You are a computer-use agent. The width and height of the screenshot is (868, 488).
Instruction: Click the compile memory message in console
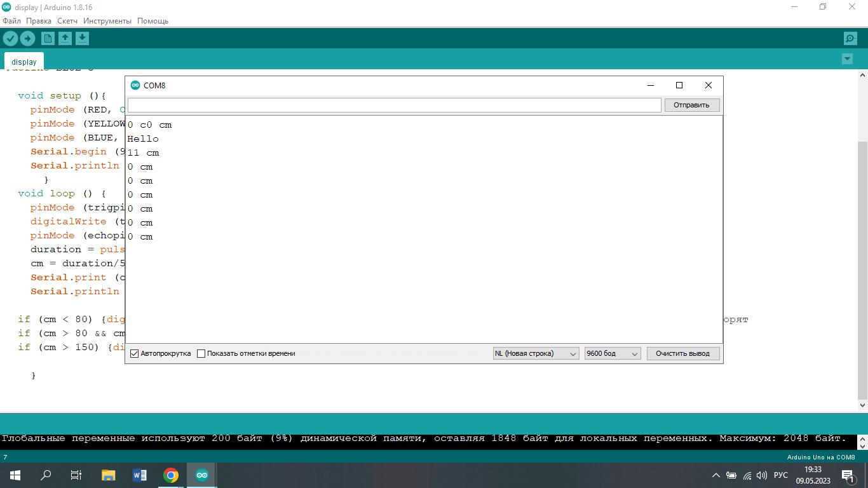[x=424, y=438]
